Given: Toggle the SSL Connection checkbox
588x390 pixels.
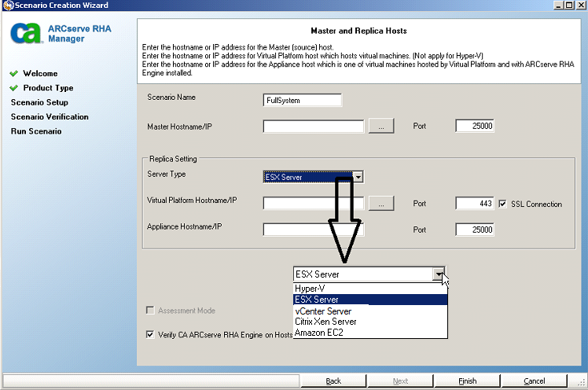Looking at the screenshot, I should [x=503, y=204].
